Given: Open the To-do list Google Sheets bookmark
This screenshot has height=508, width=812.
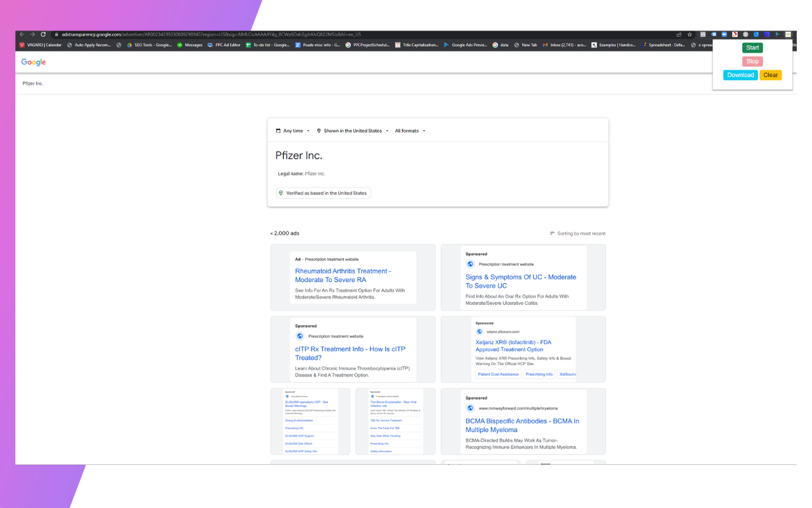Looking at the screenshot, I should (268, 45).
